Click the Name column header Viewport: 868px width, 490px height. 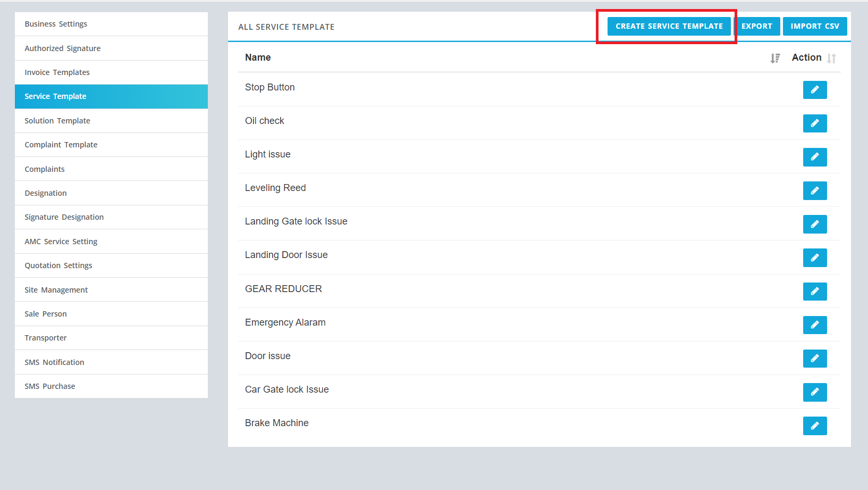pyautogui.click(x=258, y=57)
